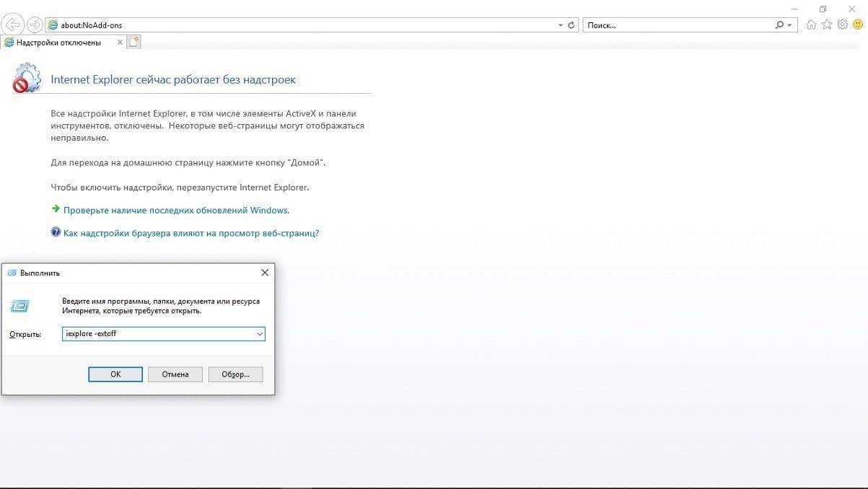Open a new tab with the blank tab button

[133, 43]
